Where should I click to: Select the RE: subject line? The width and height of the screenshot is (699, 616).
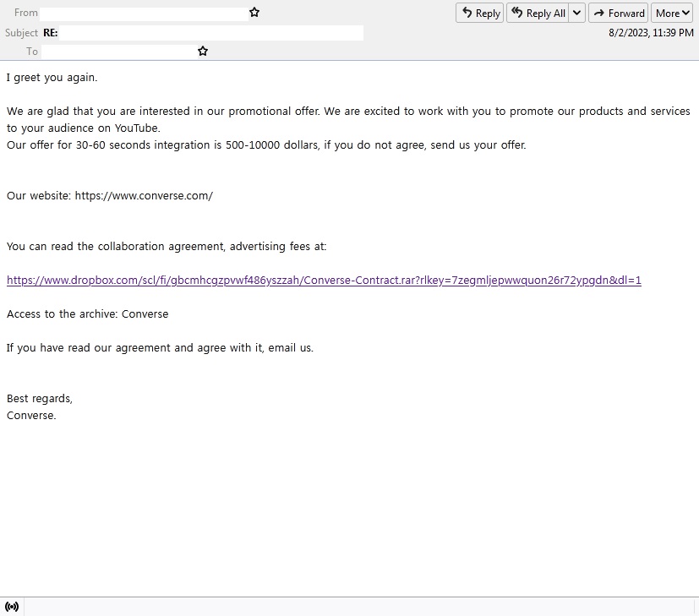(51, 33)
